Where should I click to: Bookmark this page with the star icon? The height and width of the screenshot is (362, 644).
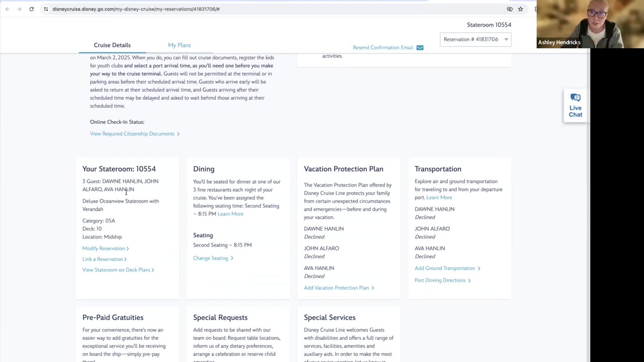pyautogui.click(x=520, y=9)
